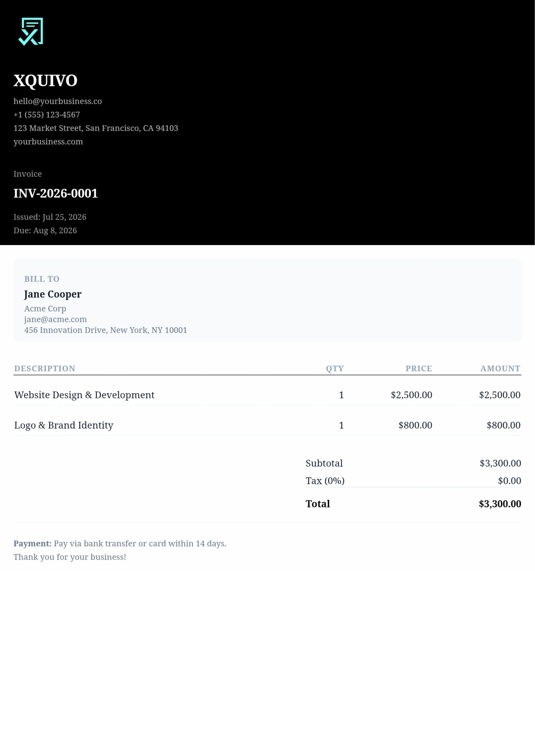Select the 456 Innovation Drive billing address

click(x=105, y=330)
